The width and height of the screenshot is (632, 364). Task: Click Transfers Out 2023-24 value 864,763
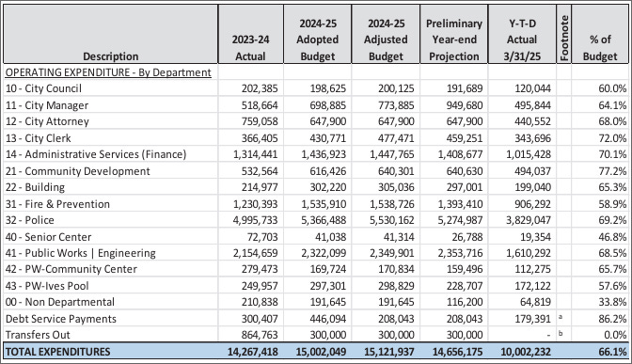point(260,335)
